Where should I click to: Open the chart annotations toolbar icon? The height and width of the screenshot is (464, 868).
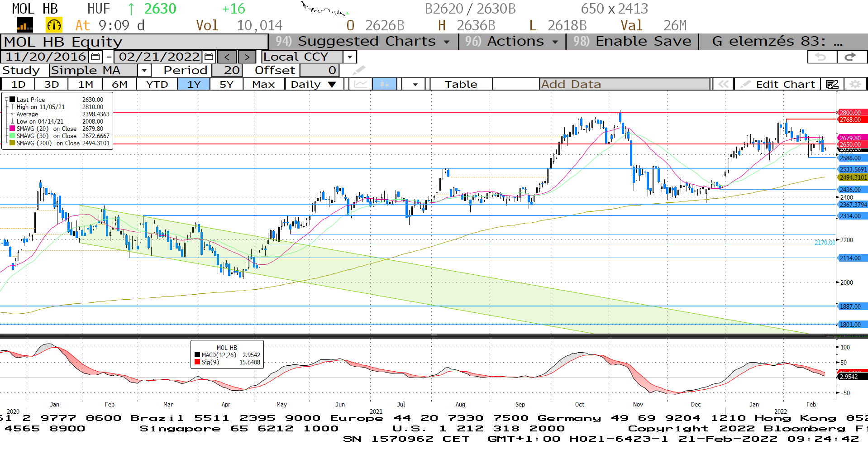pyautogui.click(x=832, y=84)
